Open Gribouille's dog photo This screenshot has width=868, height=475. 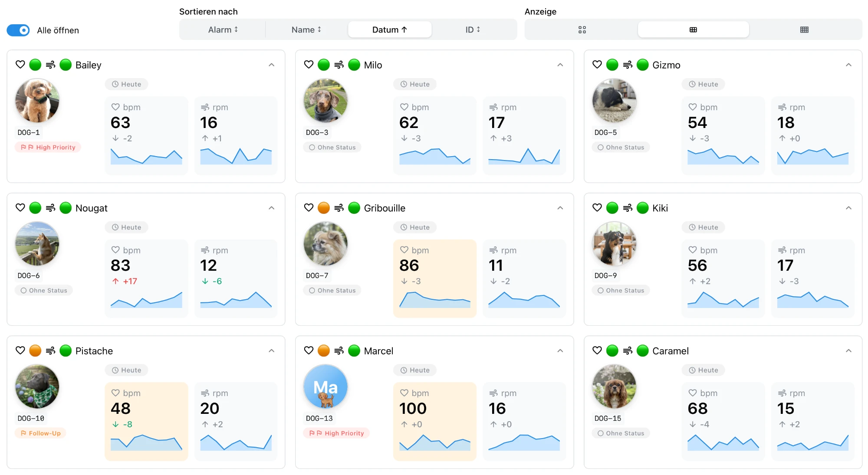tap(325, 244)
